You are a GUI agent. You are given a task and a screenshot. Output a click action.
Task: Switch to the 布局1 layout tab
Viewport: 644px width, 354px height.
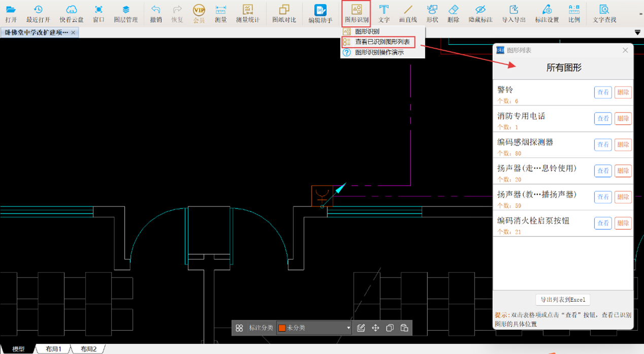pos(53,349)
